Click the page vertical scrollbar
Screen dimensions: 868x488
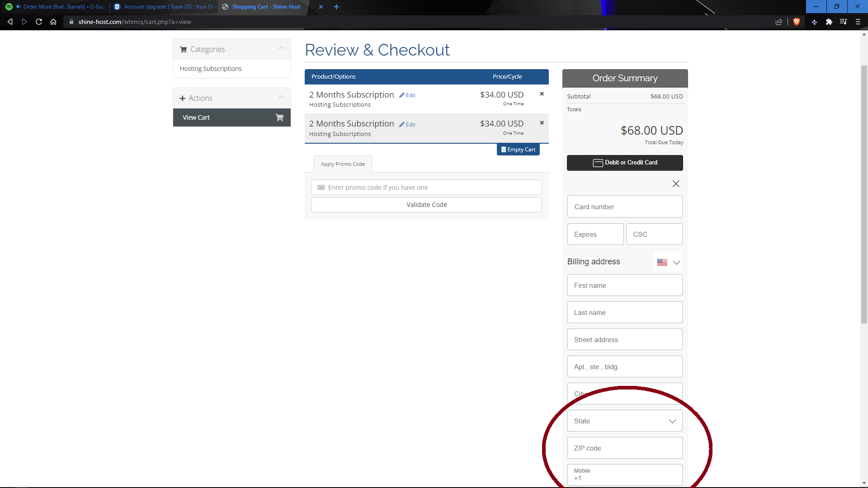864,194
